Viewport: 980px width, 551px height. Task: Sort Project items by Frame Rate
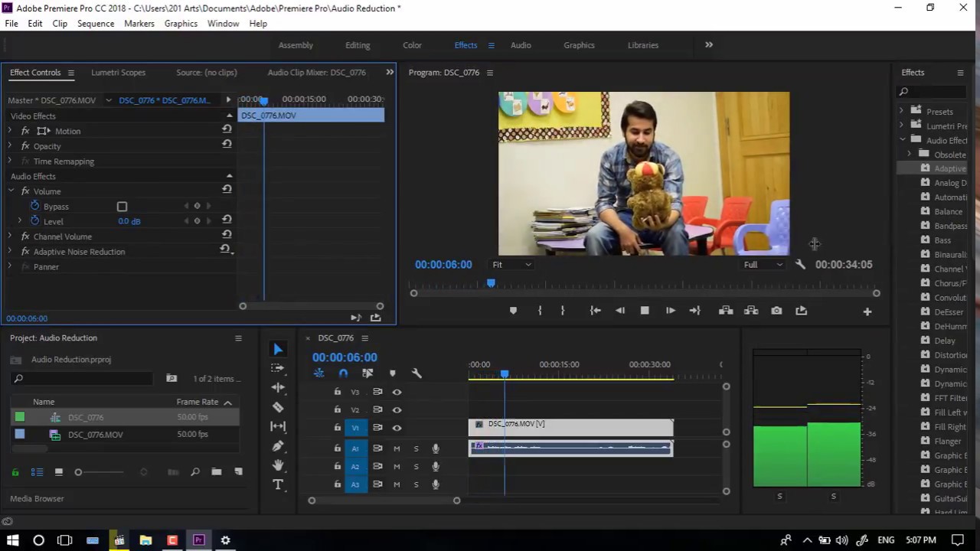[198, 402]
